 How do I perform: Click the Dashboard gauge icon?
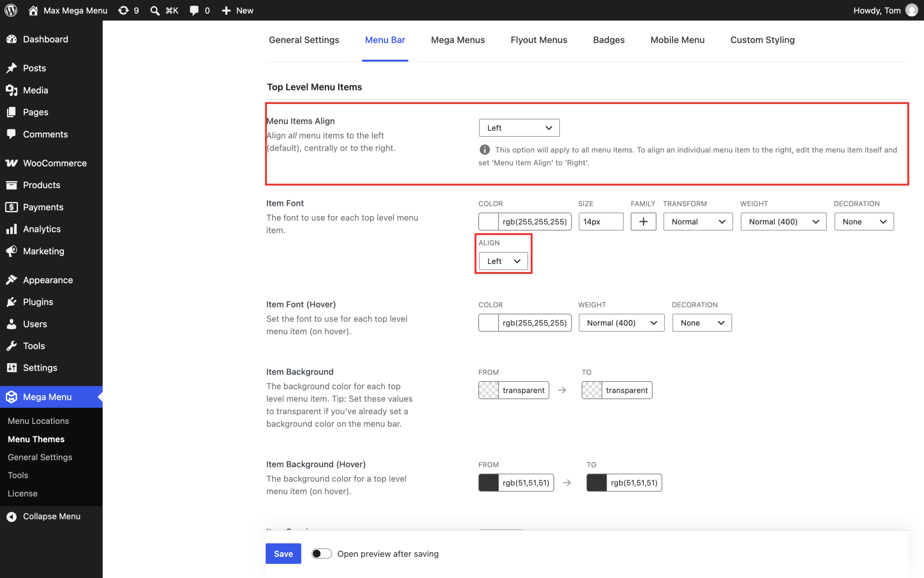(12, 39)
